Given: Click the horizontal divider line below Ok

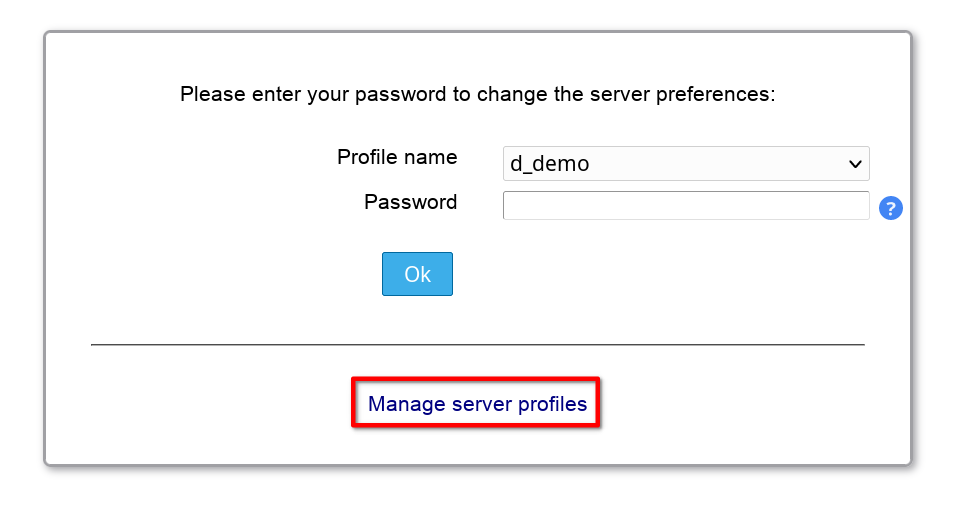Looking at the screenshot, I should (477, 345).
